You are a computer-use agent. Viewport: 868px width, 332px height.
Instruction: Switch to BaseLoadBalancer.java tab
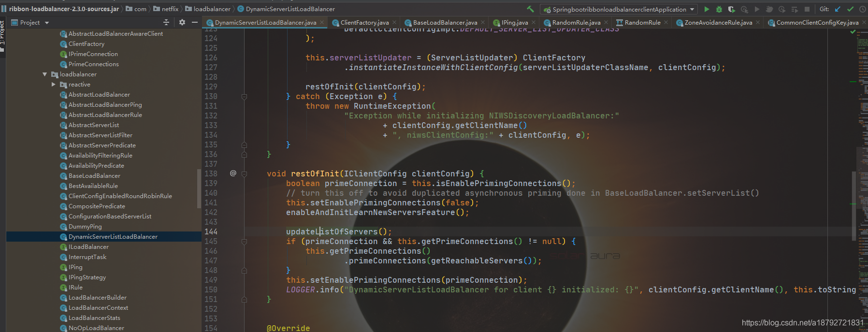coord(445,23)
